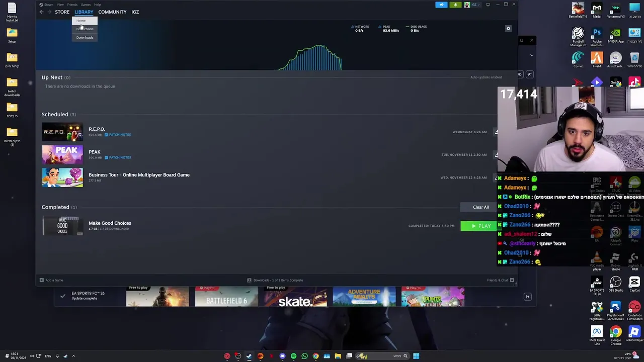Viewport: 644px width, 362px height.
Task: Open the CapCut desktop shortcut
Action: (x=634, y=284)
